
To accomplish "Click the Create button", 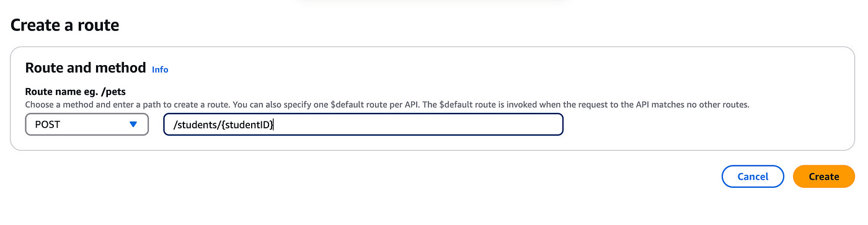I will point(824,177).
